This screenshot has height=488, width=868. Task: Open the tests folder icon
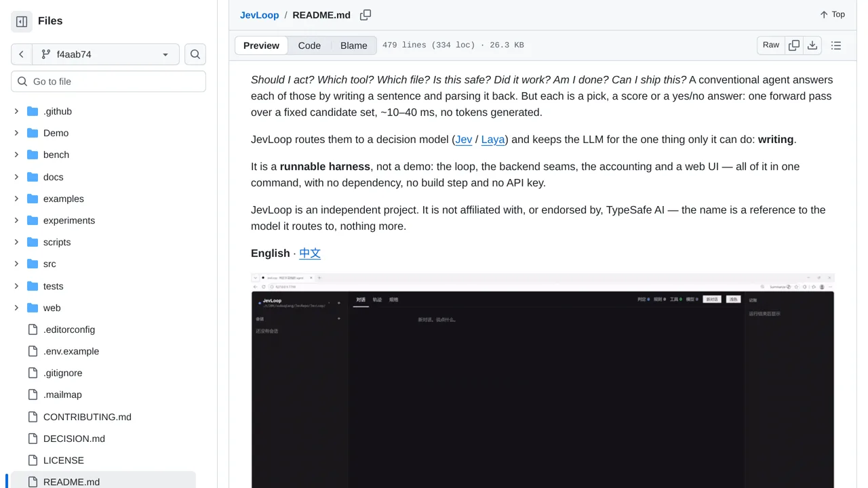(33, 286)
